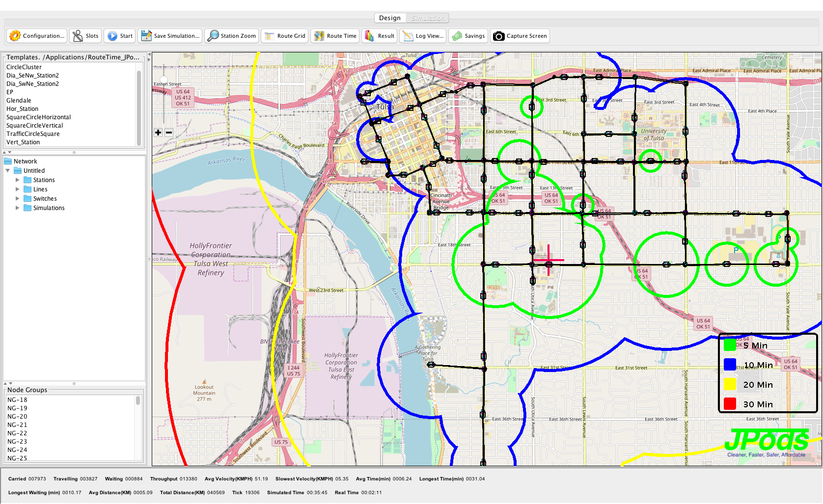Take a snapshot with Capture Screen
The width and height of the screenshot is (823, 504).
point(499,36)
